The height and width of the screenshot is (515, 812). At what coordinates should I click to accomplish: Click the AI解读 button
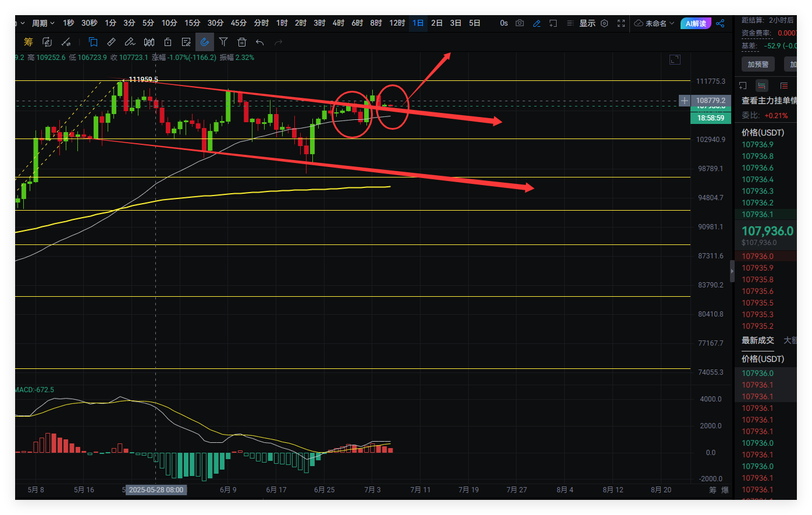(696, 23)
